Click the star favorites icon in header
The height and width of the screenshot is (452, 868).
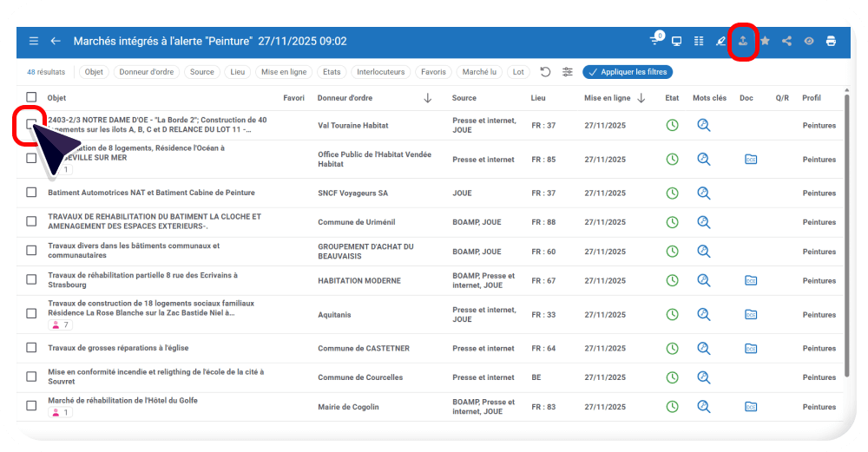pos(766,41)
